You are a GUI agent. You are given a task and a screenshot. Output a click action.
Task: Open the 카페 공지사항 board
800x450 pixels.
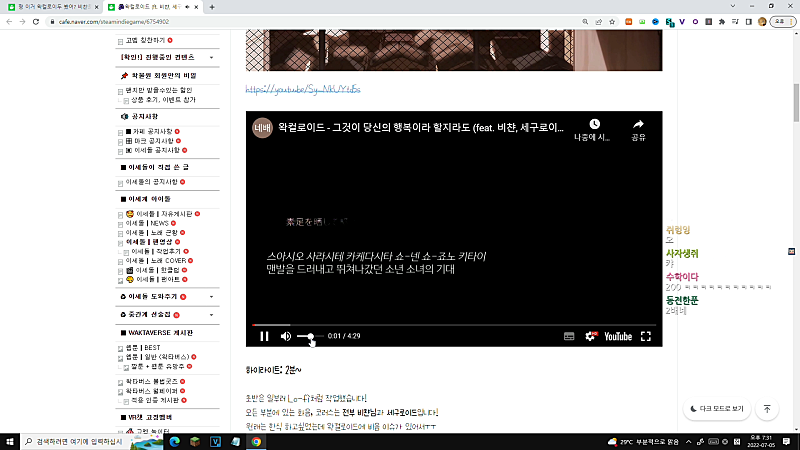coord(153,132)
